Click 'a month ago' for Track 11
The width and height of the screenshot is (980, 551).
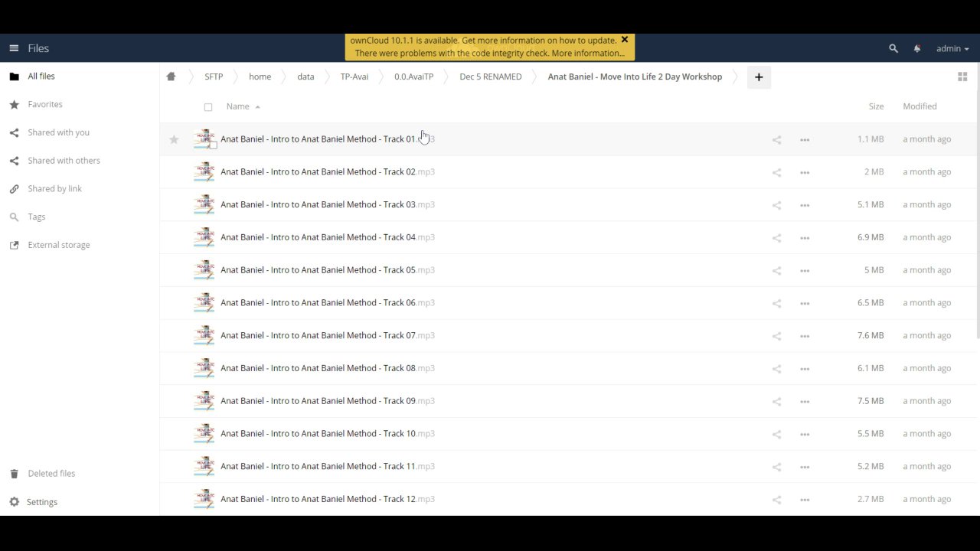click(x=926, y=466)
